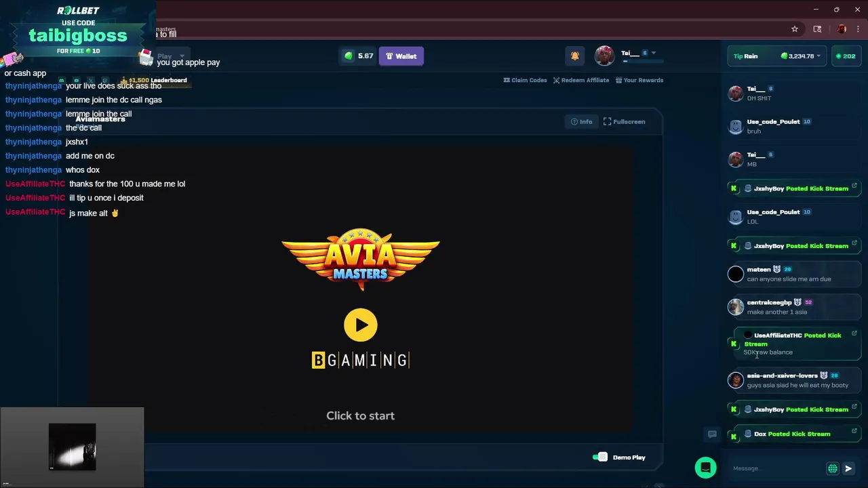Bookmark this page with the star icon
868x488 pixels.
(795, 29)
